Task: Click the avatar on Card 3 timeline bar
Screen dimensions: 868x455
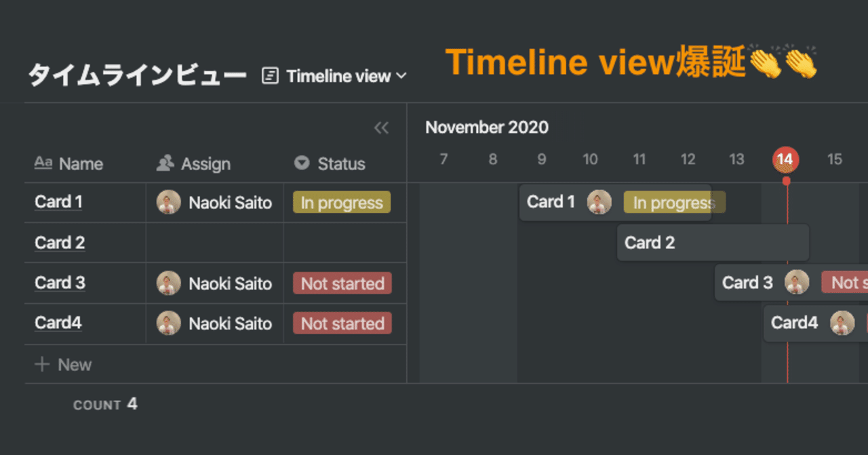Action: (x=797, y=282)
